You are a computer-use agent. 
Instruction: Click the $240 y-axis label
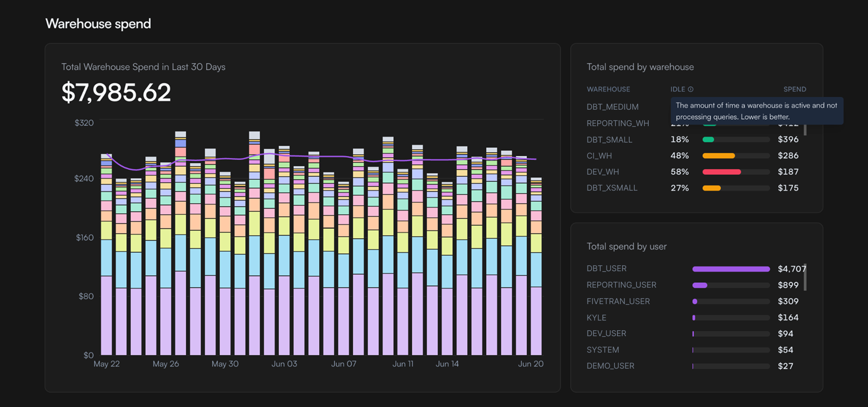point(84,178)
